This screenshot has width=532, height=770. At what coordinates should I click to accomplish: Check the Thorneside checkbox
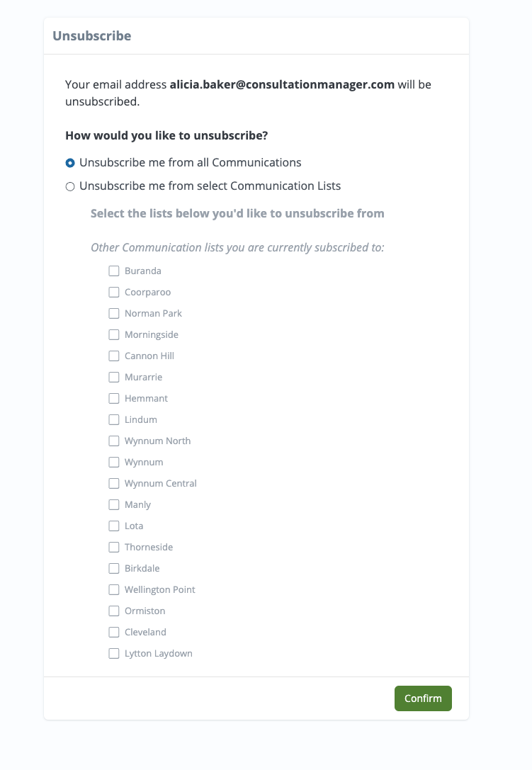pyautogui.click(x=114, y=547)
